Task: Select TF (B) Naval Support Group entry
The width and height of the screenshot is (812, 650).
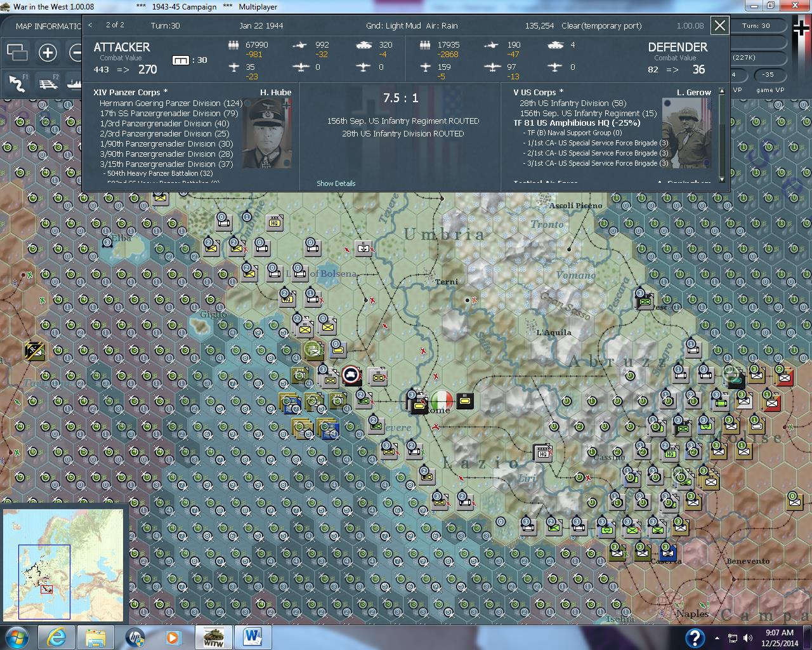Action: click(x=572, y=133)
